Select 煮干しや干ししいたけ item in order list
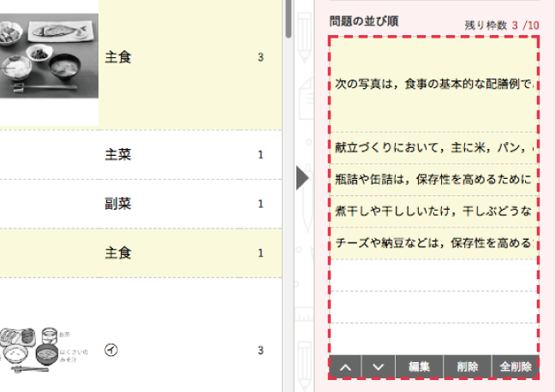This screenshot has width=555, height=392. [433, 211]
